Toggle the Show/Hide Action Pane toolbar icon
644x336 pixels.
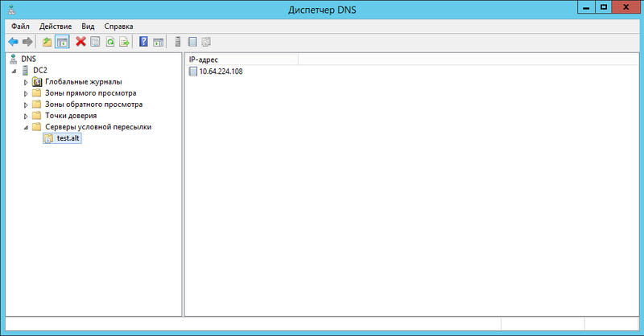158,42
